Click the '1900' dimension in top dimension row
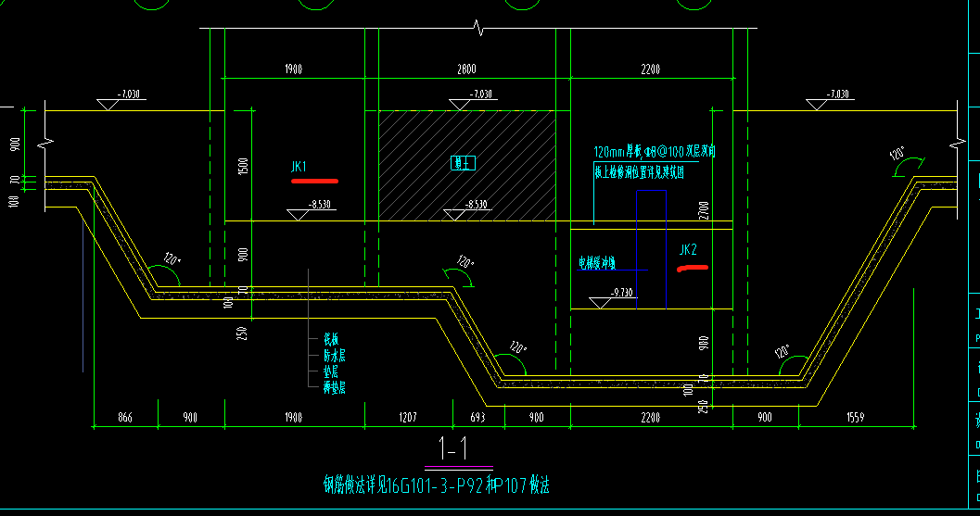 [x=293, y=69]
